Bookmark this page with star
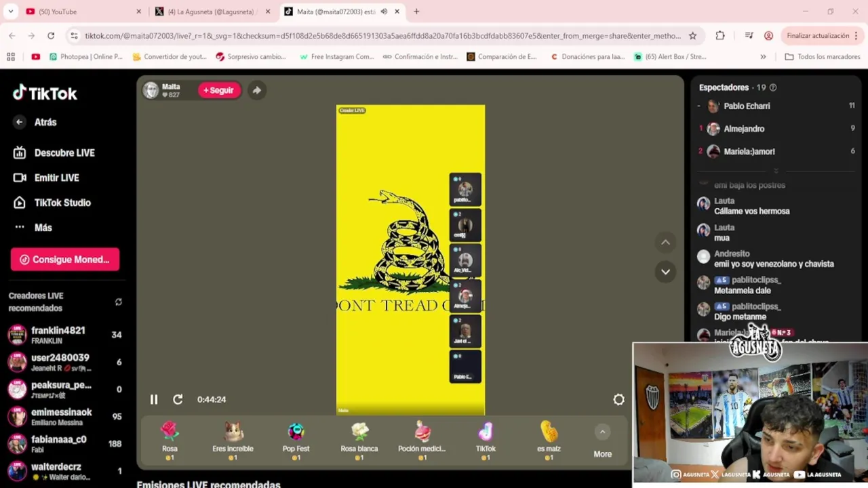The height and width of the screenshot is (488, 868). point(692,36)
